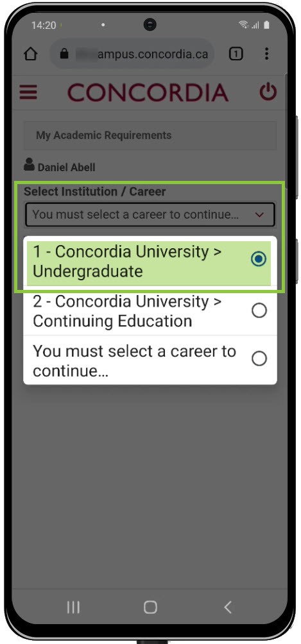Open the browser tab switcher
The width and height of the screenshot is (301, 644).
(x=236, y=54)
